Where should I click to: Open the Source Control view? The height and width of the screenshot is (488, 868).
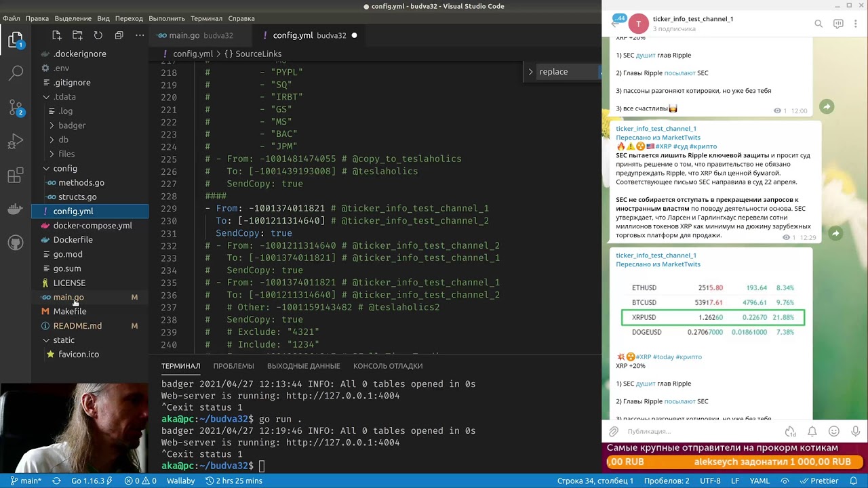[15, 107]
